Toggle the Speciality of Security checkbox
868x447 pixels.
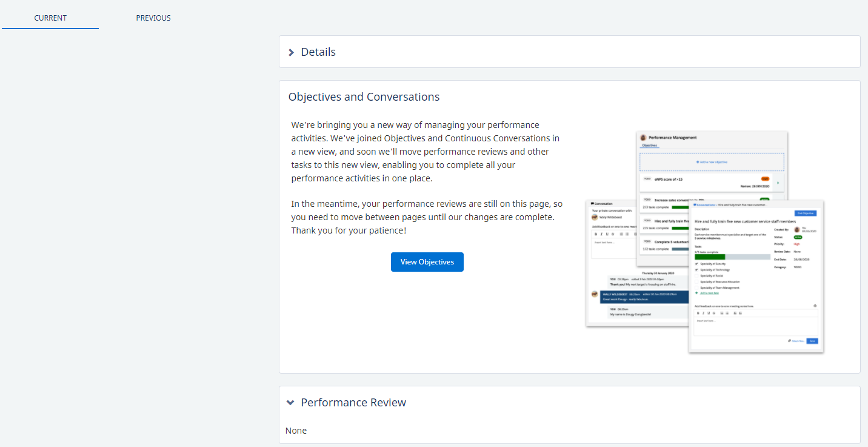696,264
